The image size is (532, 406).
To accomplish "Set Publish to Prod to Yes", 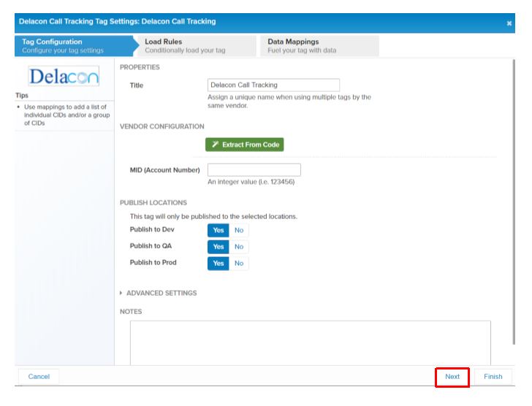I will (x=218, y=264).
